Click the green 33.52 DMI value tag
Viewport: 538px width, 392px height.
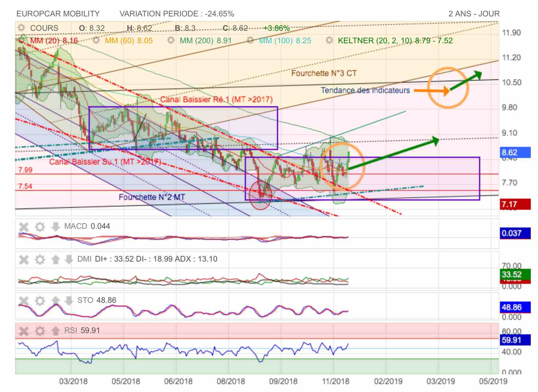(515, 274)
